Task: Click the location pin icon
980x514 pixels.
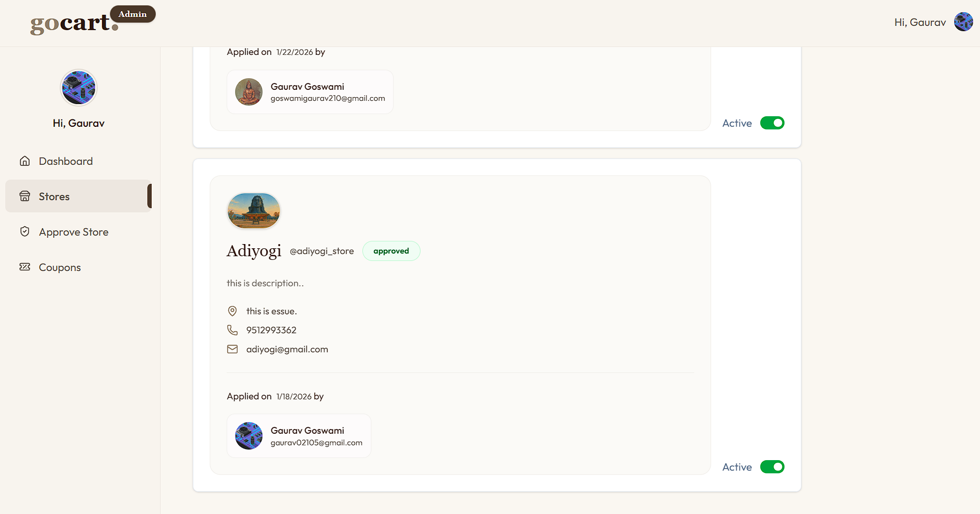Action: (232, 311)
